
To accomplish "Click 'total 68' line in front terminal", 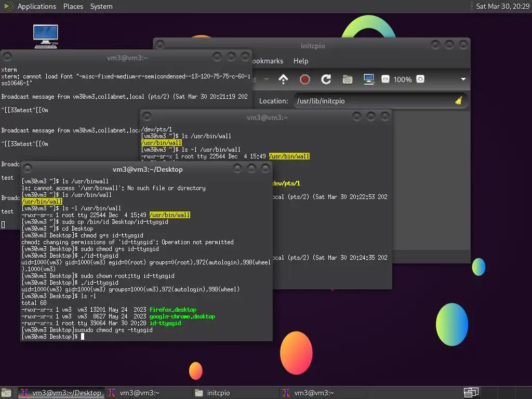I will click(x=34, y=303).
